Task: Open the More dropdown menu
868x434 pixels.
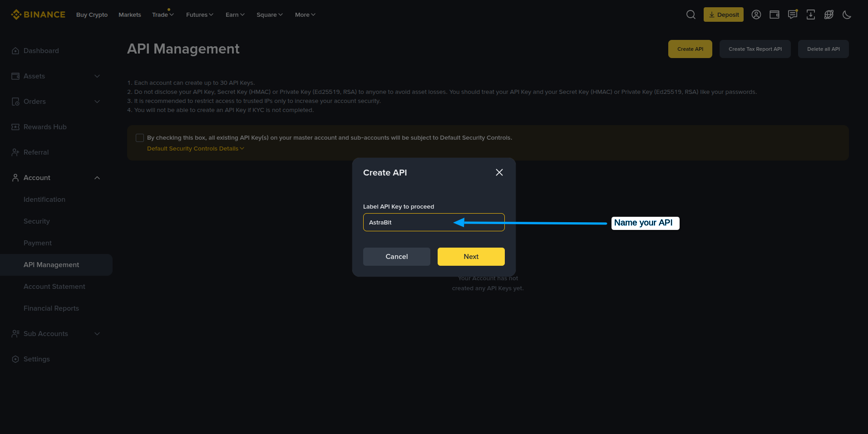Action: click(305, 15)
